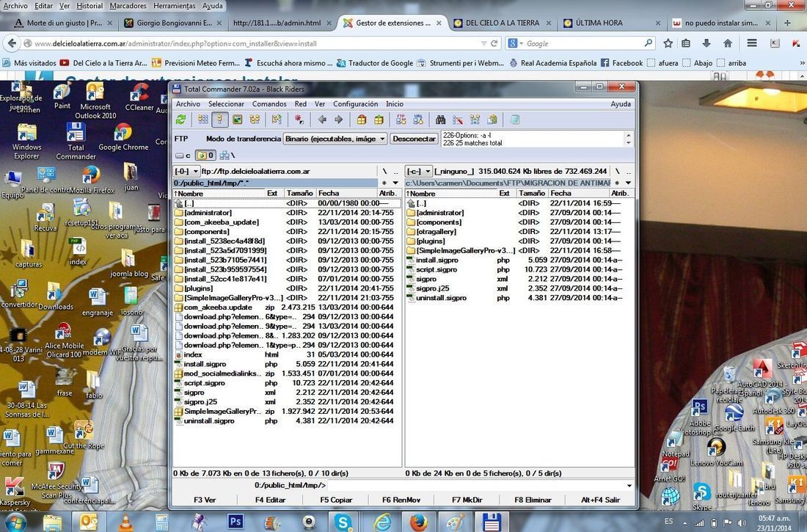The height and width of the screenshot is (532, 807).
Task: Click the synchronize directories toolbar icon
Action: point(475,120)
